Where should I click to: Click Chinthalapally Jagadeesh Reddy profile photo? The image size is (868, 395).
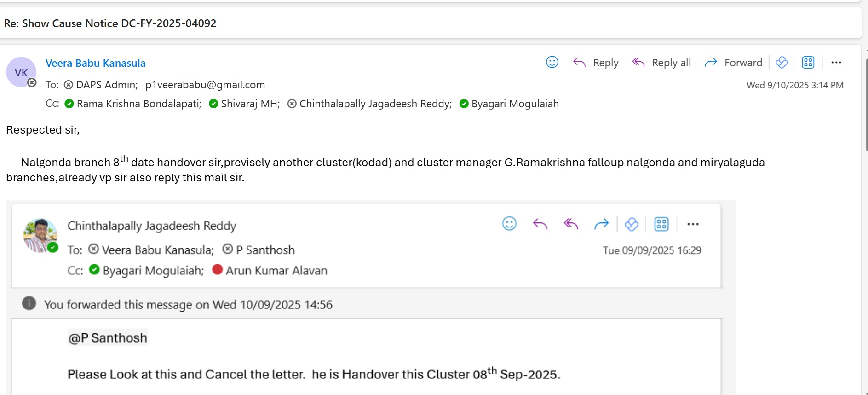point(40,235)
